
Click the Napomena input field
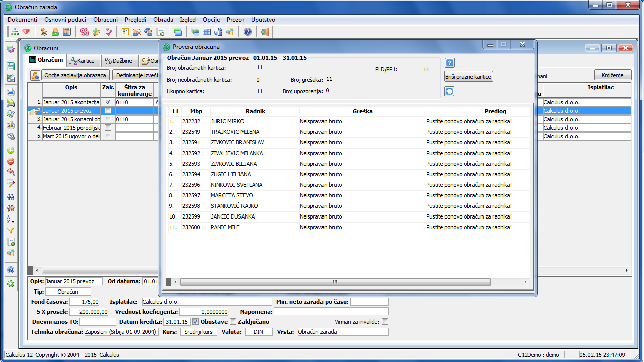pyautogui.click(x=331, y=312)
